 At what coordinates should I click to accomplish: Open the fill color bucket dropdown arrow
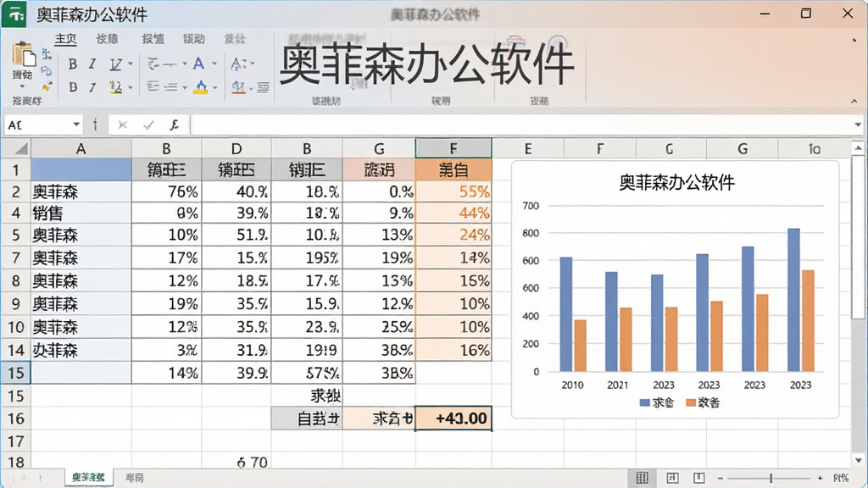tap(214, 87)
